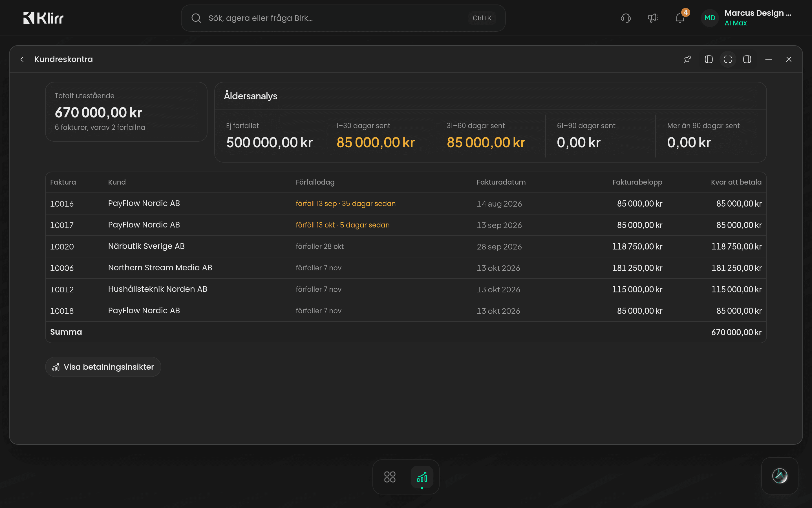Open the Birk assistant orb
The image size is (812, 508).
pyautogui.click(x=780, y=476)
